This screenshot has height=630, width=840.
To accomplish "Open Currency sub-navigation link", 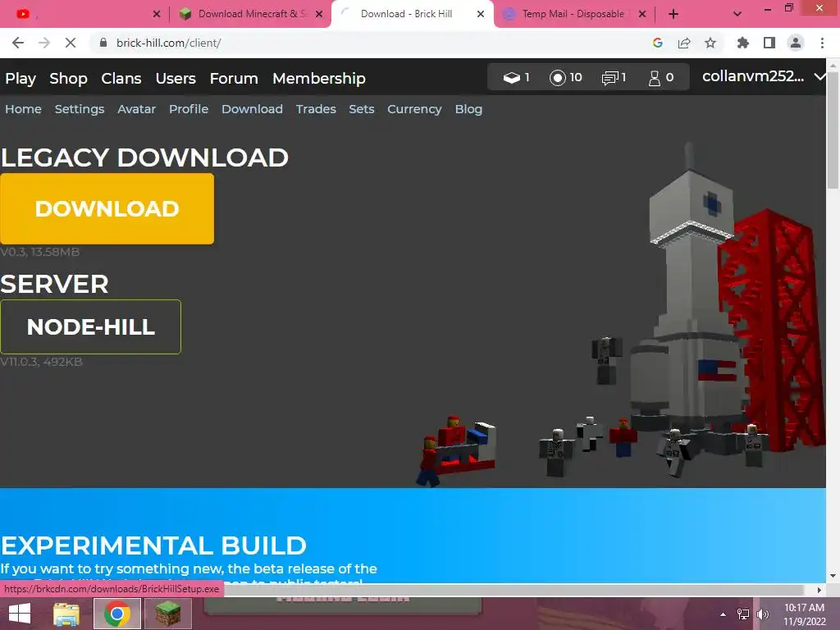I will point(414,109).
